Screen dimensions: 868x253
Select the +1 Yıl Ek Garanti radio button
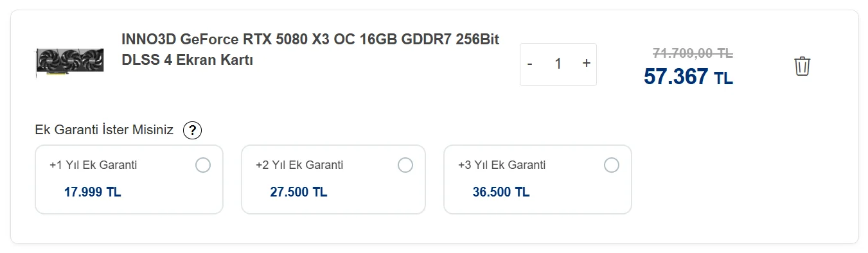coord(202,165)
